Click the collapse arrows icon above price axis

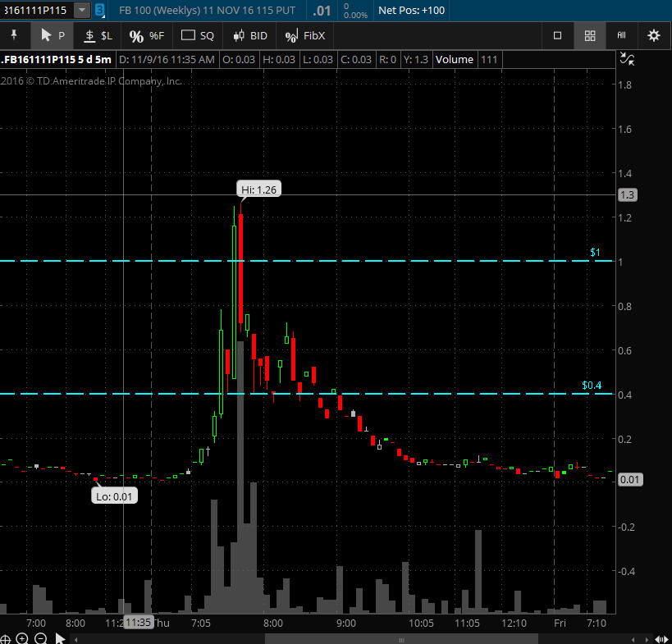(x=627, y=58)
